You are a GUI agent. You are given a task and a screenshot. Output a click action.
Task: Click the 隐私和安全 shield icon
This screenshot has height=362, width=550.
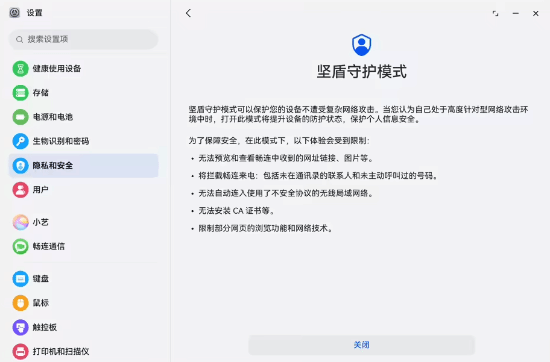[x=20, y=166]
